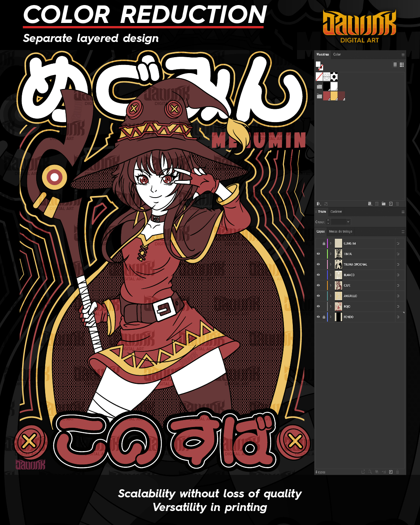Viewport: 420px width, 525px height.
Task: Click the create new layer icon
Action: tap(391, 472)
